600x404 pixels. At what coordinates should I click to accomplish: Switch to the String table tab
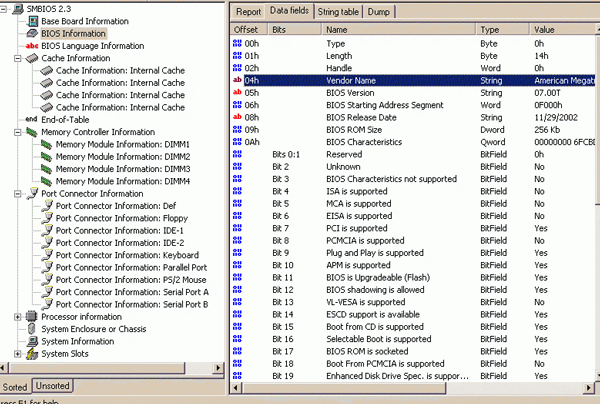[x=340, y=10]
